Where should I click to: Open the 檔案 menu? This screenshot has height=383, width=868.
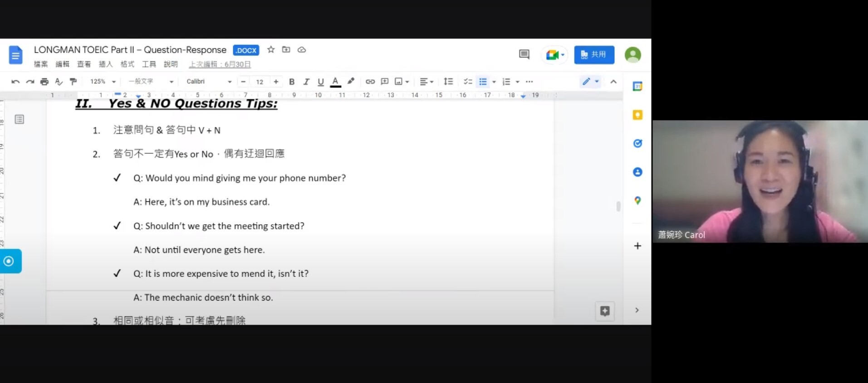[41, 64]
